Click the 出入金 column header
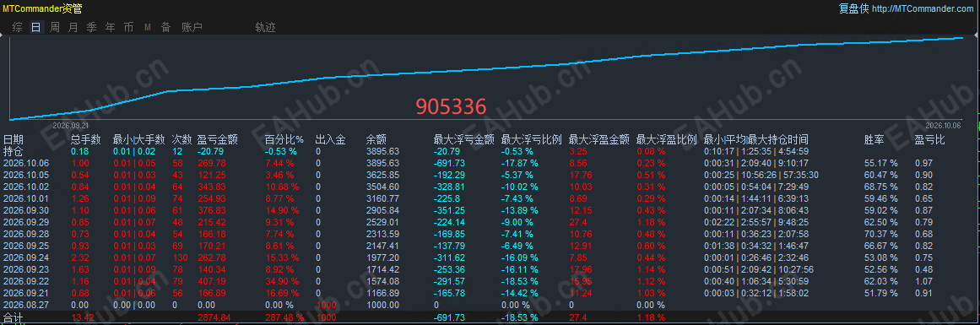 (331, 140)
